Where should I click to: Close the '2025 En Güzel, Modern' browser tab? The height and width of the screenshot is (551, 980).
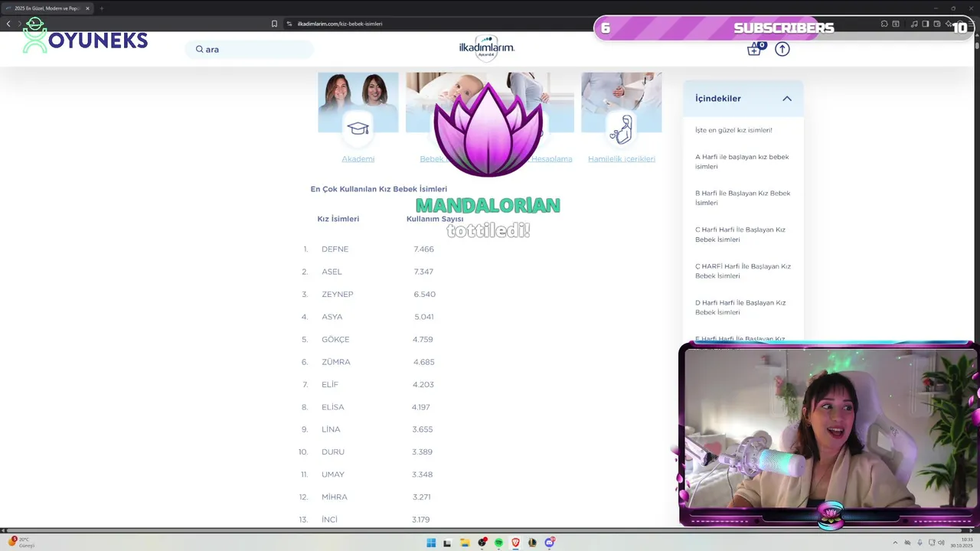(87, 8)
